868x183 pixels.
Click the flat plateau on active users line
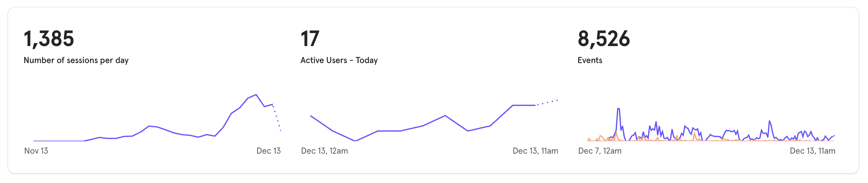pyautogui.click(x=524, y=105)
